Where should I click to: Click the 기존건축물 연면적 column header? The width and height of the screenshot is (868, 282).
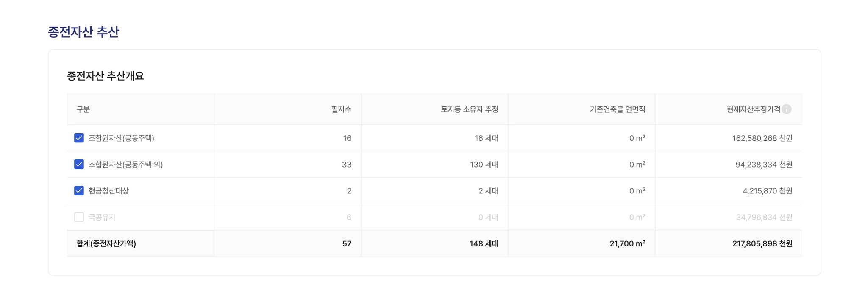(617, 109)
